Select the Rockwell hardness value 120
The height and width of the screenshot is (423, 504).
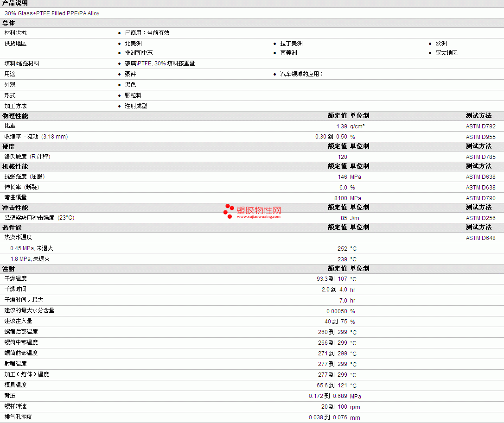342,157
